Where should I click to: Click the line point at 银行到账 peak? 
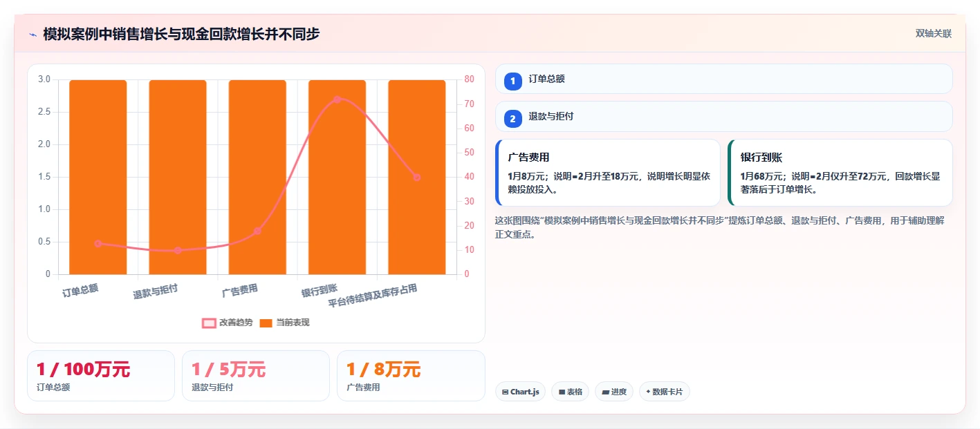pos(337,99)
